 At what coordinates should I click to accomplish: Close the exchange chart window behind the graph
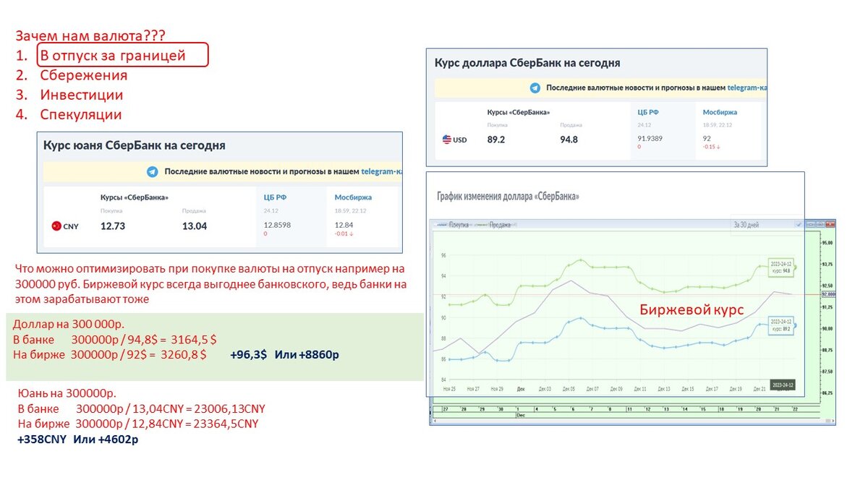point(829,224)
